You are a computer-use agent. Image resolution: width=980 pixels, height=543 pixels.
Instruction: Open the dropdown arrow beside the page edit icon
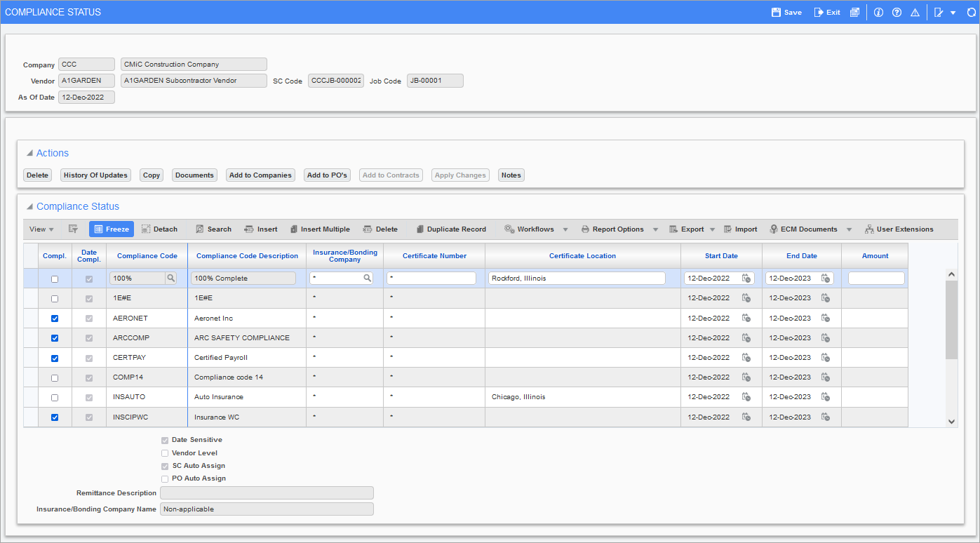coord(953,13)
